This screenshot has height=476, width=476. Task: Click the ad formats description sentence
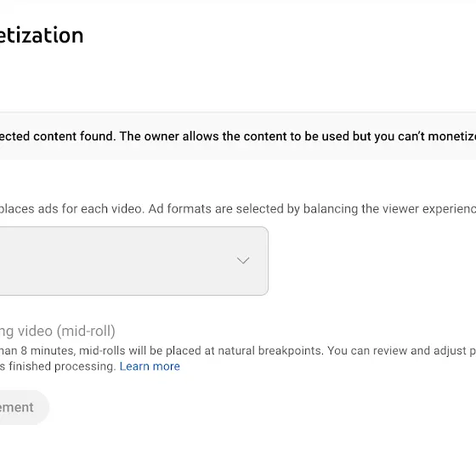click(x=238, y=209)
